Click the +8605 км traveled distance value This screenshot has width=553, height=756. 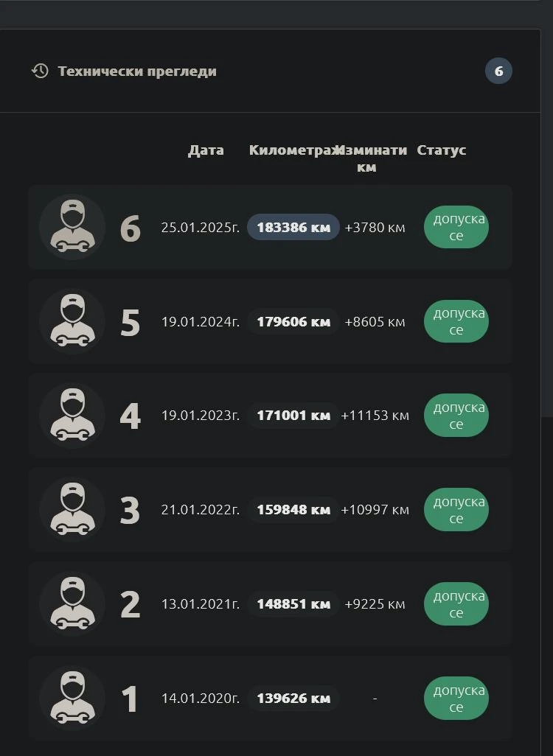pyautogui.click(x=375, y=321)
